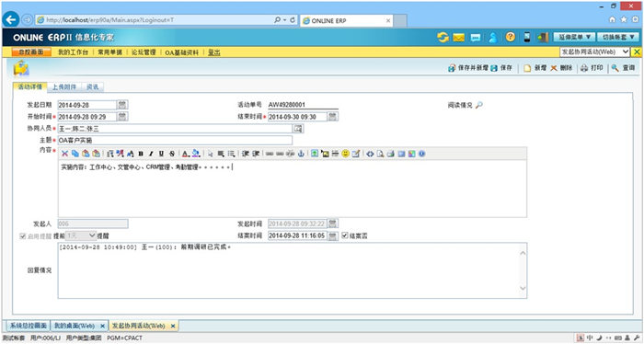Open the 总控画面 menu
Image resolution: width=644 pixels, height=344 pixels.
point(31,52)
